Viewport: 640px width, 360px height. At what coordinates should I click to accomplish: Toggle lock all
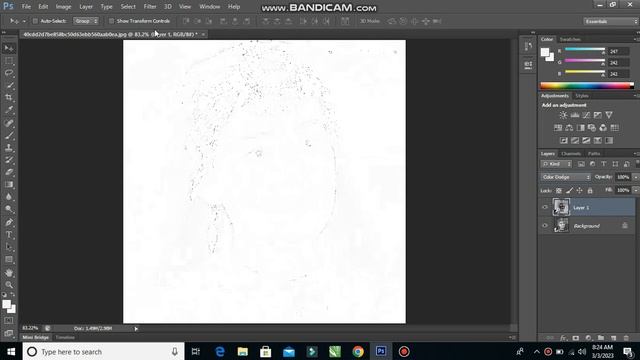590,191
